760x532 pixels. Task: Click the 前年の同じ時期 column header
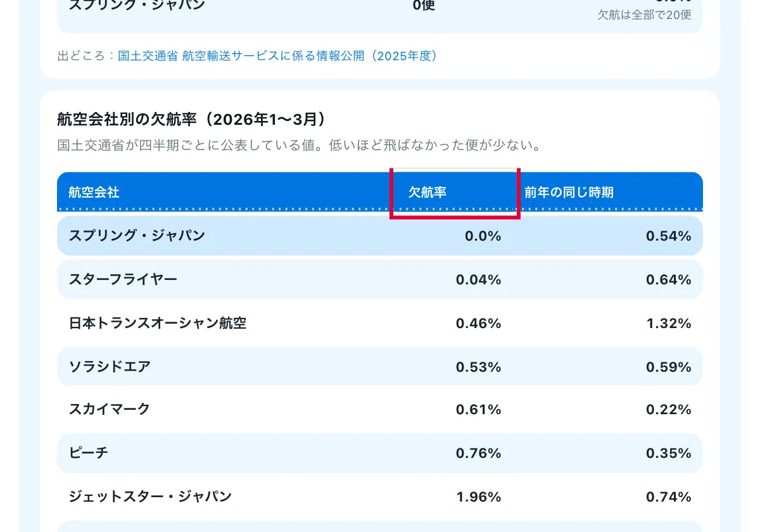[569, 192]
